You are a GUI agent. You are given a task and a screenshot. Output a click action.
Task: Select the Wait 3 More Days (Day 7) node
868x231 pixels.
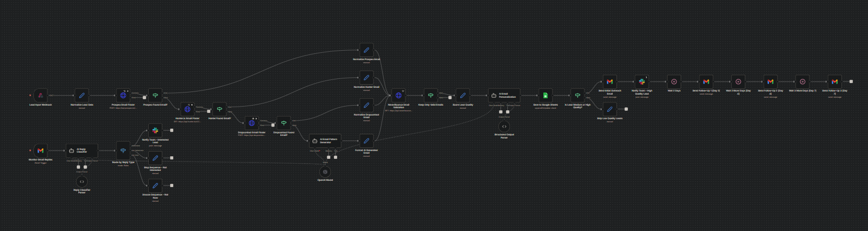tap(802, 82)
